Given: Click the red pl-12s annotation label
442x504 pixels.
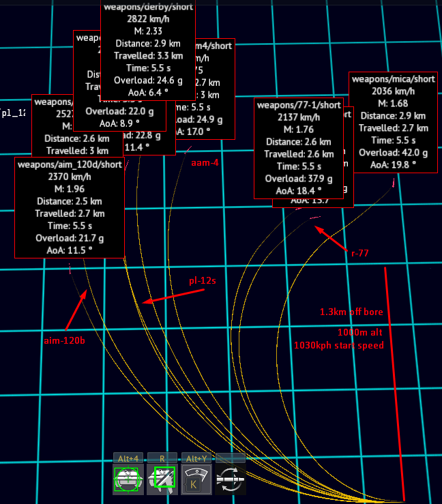Looking at the screenshot, I should (201, 281).
